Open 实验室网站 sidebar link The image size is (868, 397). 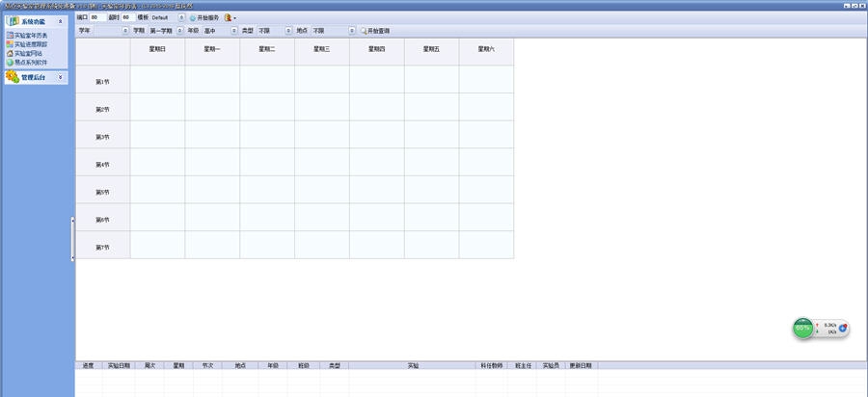29,53
